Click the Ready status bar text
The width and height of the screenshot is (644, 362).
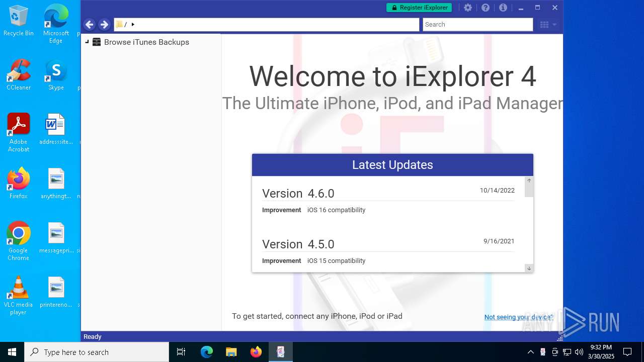93,337
